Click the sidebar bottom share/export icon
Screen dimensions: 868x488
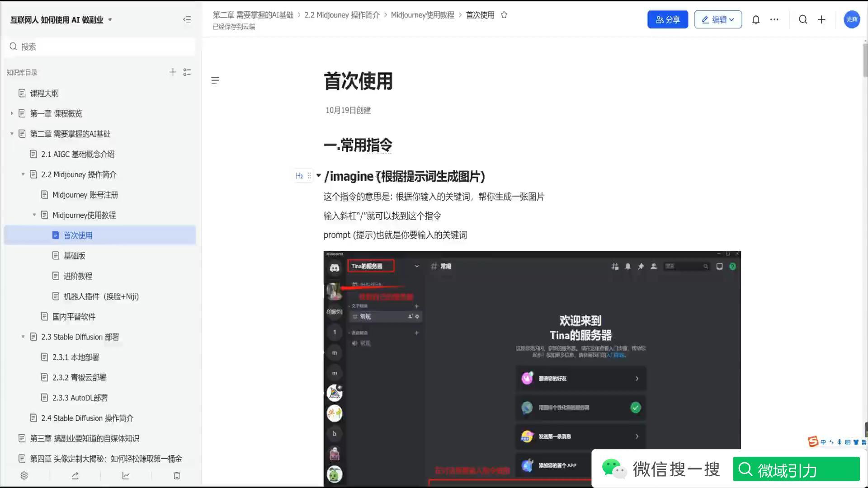[x=75, y=476]
